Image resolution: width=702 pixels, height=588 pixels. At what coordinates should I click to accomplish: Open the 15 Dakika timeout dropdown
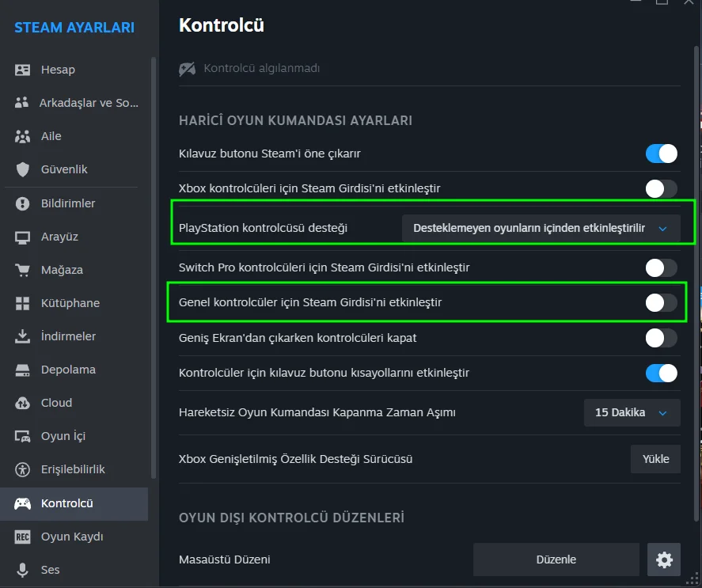(632, 412)
